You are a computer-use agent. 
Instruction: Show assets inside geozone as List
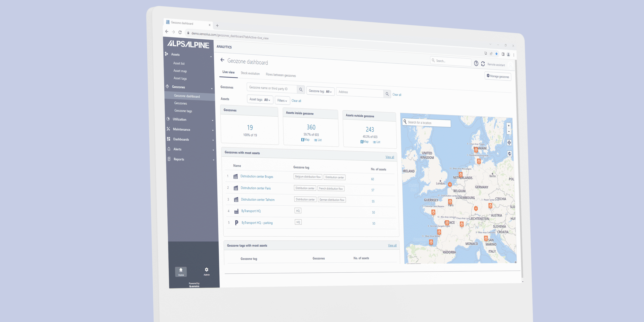click(x=318, y=140)
